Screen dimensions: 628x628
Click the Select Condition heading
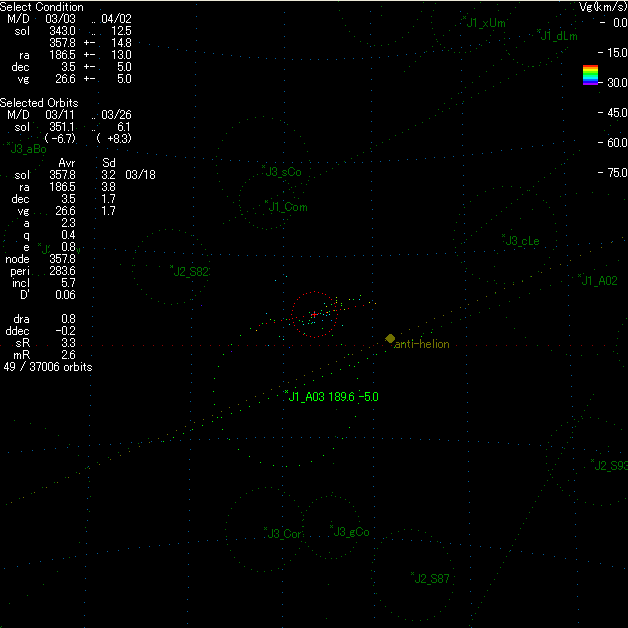coord(42,7)
